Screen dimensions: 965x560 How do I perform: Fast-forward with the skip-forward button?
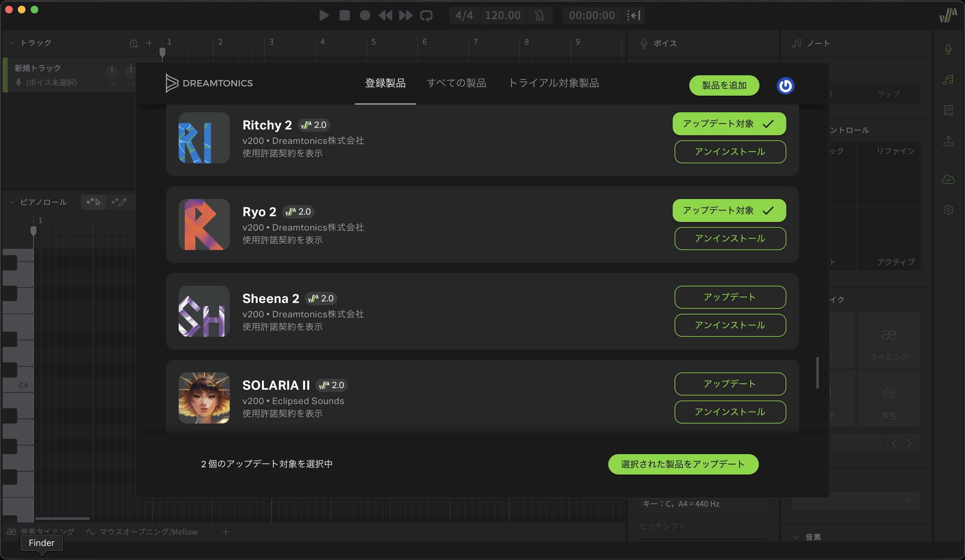(x=406, y=15)
